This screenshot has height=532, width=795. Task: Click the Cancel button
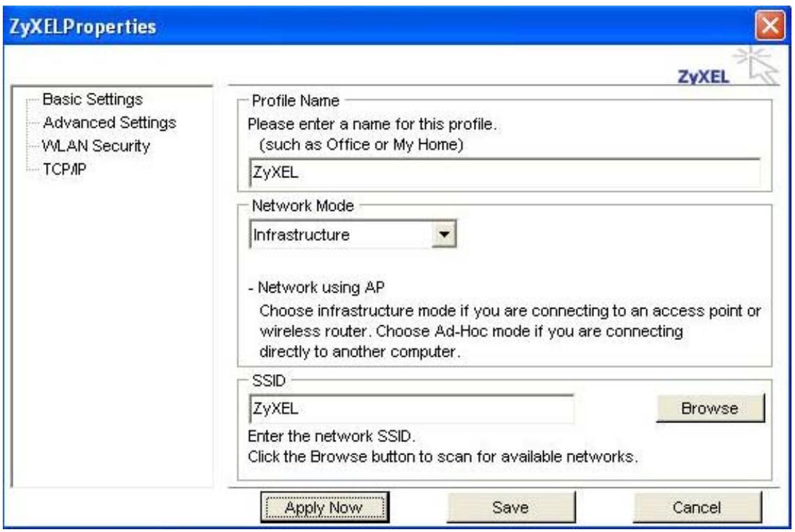tap(697, 507)
